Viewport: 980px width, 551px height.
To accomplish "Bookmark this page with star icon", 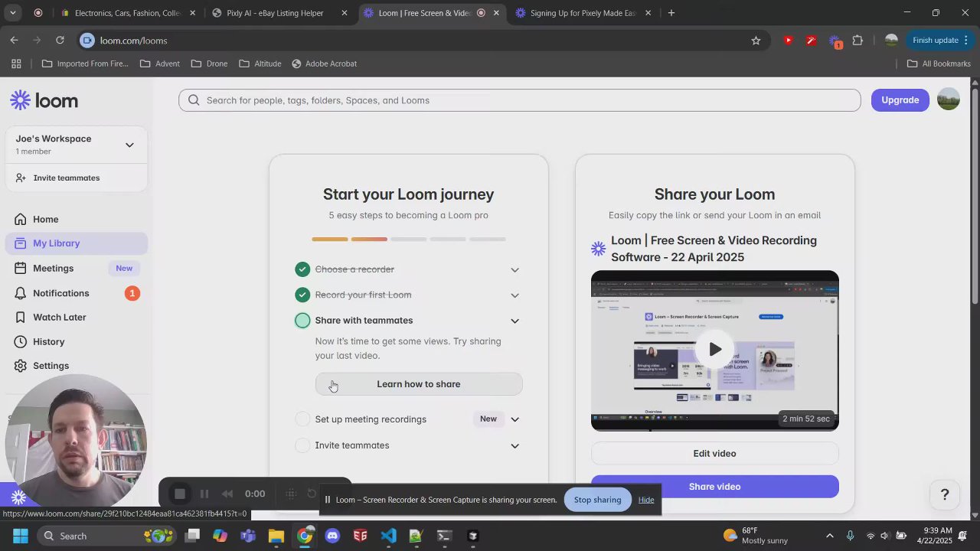I will (x=756, y=41).
